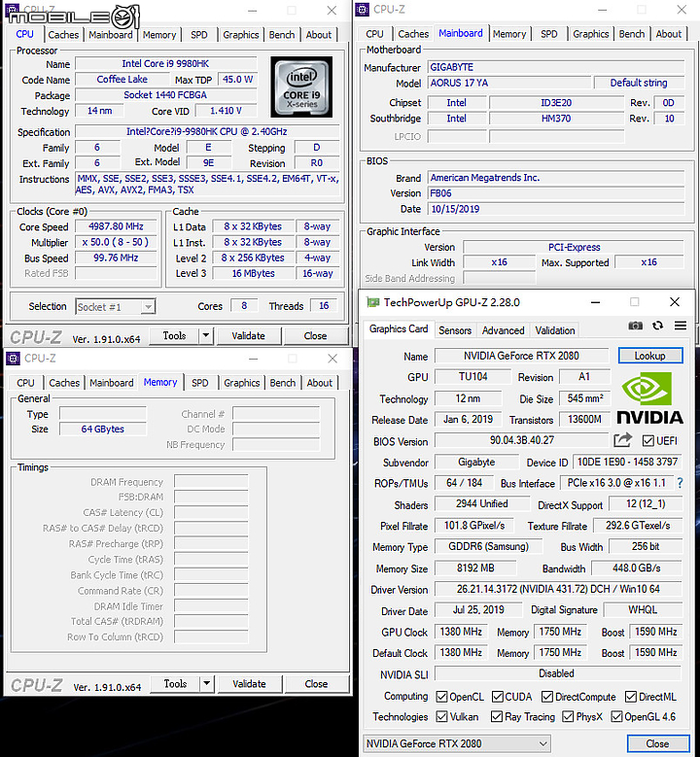700x757 pixels.
Task: Click the Southbridge value HM370
Action: click(556, 119)
